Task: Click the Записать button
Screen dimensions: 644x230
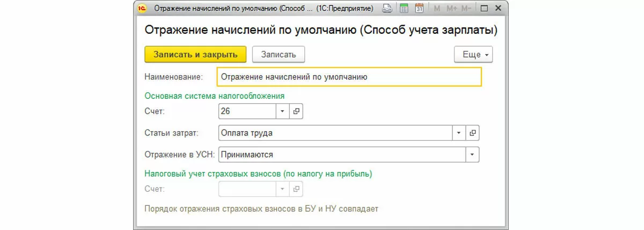Action: point(278,54)
